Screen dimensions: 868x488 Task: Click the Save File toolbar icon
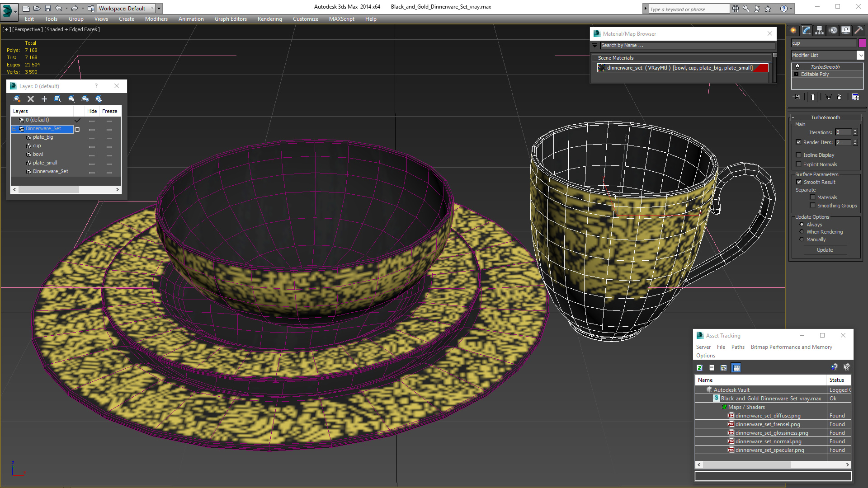click(x=48, y=8)
